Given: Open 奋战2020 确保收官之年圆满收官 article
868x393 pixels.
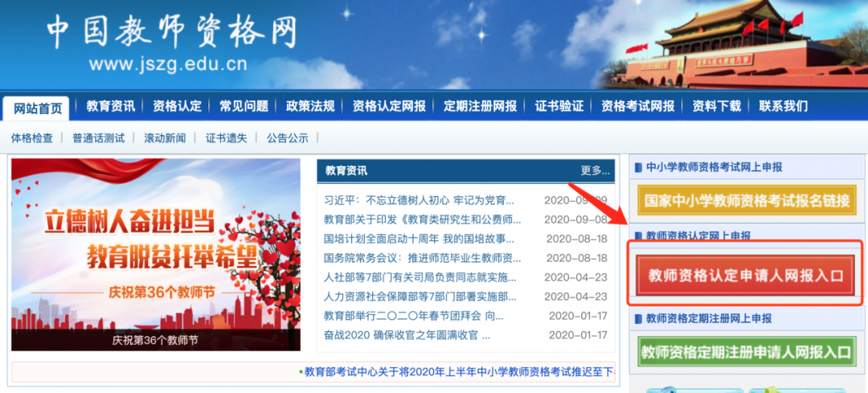Looking at the screenshot, I should [407, 335].
